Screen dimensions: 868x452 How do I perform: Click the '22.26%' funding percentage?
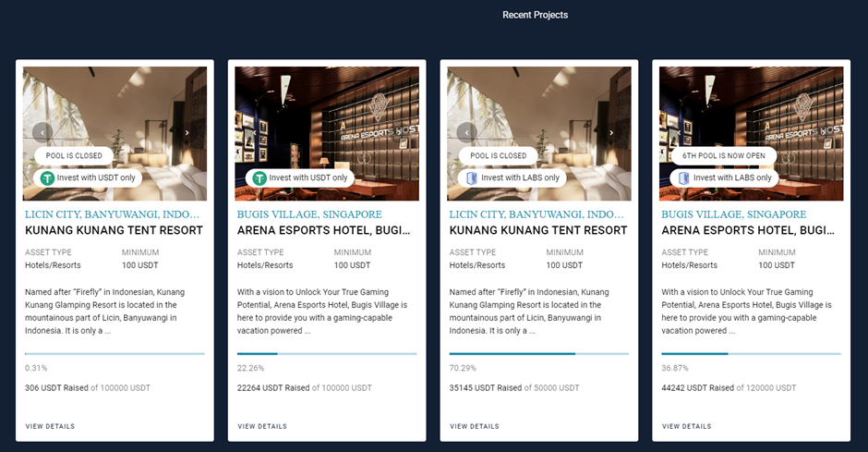pyautogui.click(x=251, y=368)
